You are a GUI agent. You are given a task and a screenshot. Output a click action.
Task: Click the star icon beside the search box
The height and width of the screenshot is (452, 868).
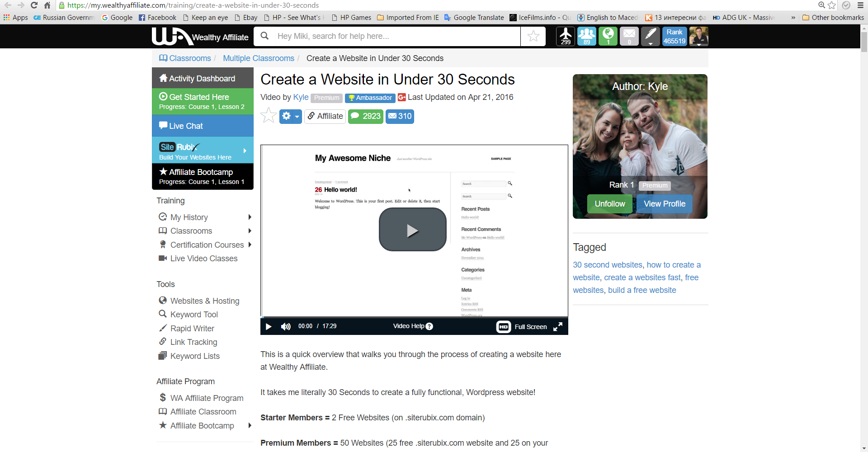533,36
